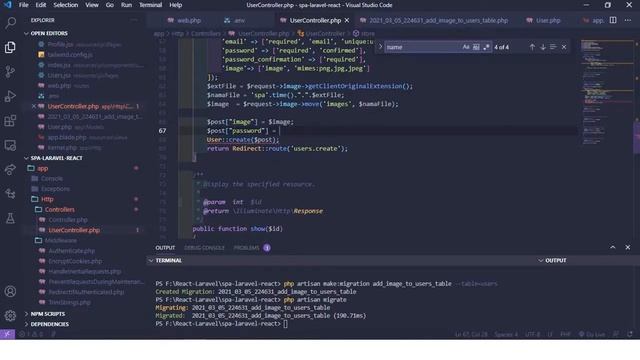Toggle Find in Selection
Viewport: 640px width, 360px height.
(553, 47)
